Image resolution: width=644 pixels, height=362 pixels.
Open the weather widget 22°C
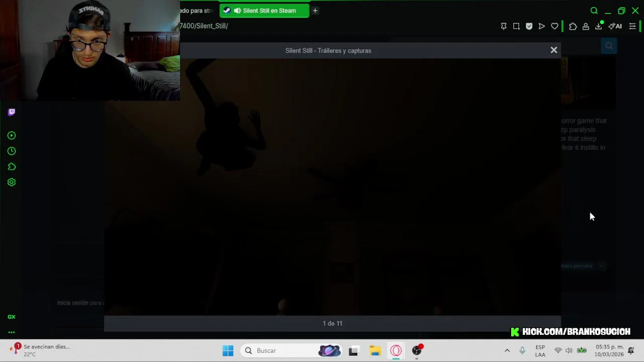[40, 350]
